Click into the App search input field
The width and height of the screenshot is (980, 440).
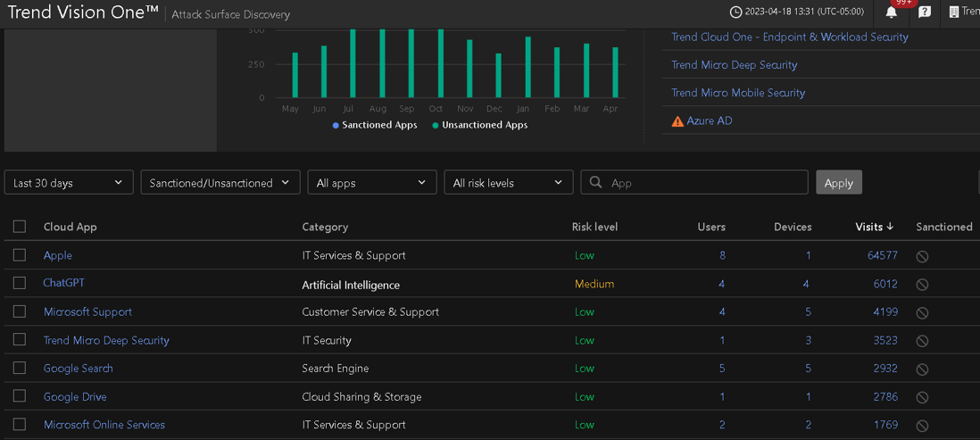click(x=705, y=183)
